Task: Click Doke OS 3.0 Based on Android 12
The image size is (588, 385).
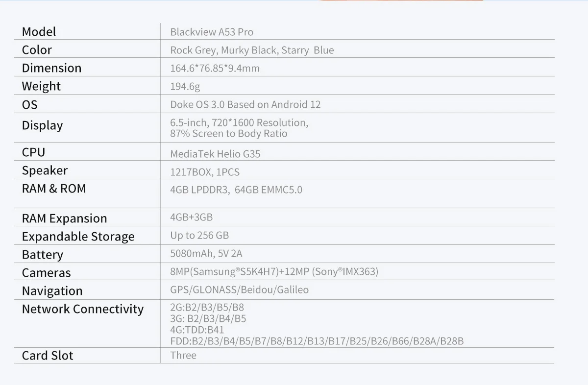Action: point(245,105)
